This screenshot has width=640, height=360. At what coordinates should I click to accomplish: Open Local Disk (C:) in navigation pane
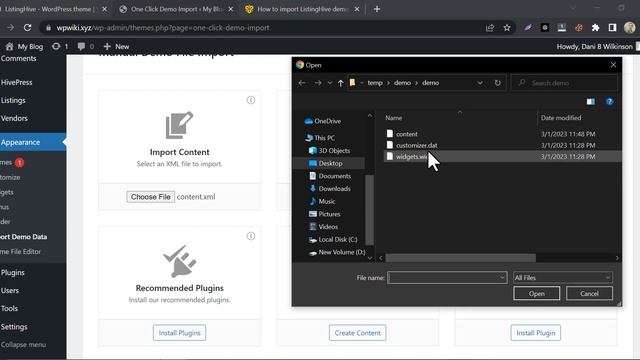point(333,240)
